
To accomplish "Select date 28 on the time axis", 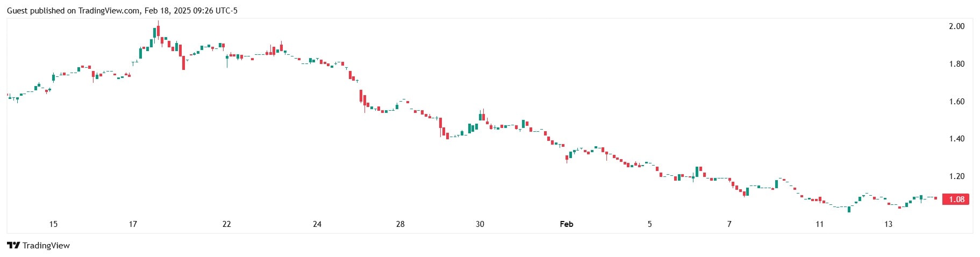I will coord(400,224).
